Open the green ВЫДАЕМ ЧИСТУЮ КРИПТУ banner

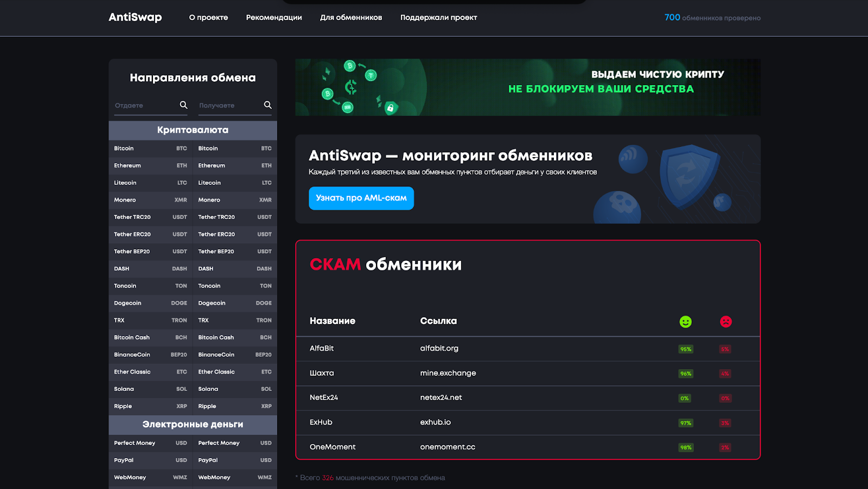tap(528, 87)
